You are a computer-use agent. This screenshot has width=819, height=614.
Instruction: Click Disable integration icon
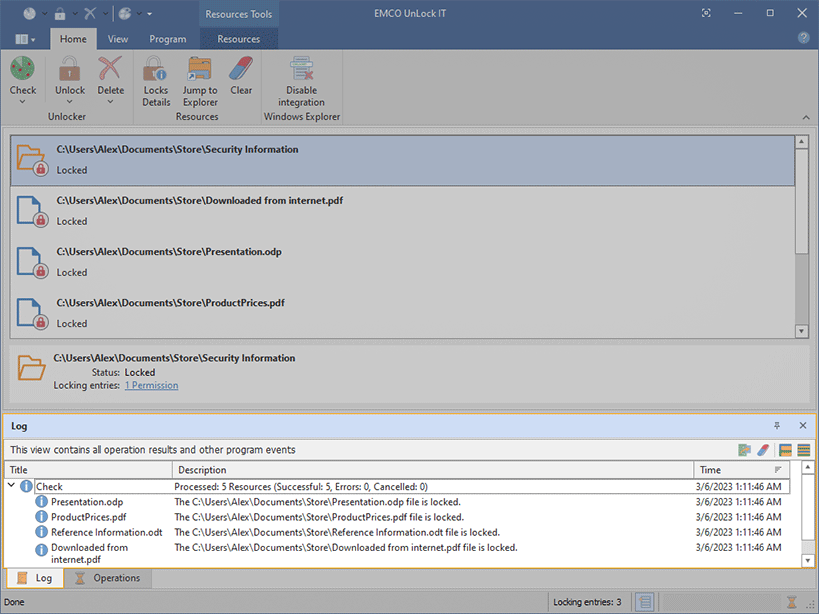point(301,70)
